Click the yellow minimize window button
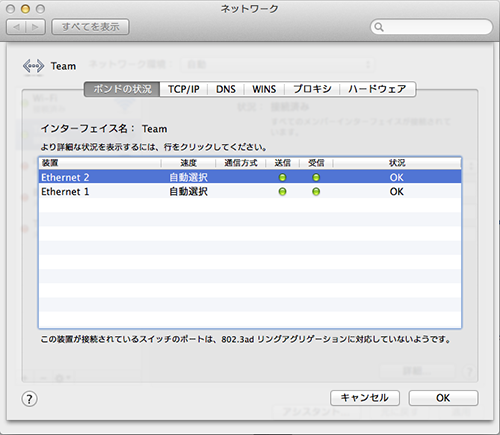The width and height of the screenshot is (500, 435). click(x=25, y=9)
